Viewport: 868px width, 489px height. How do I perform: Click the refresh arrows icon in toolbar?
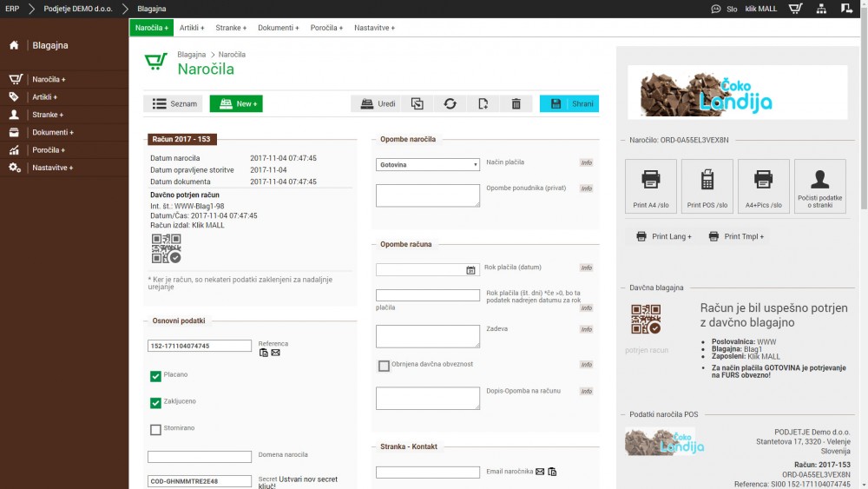click(450, 103)
